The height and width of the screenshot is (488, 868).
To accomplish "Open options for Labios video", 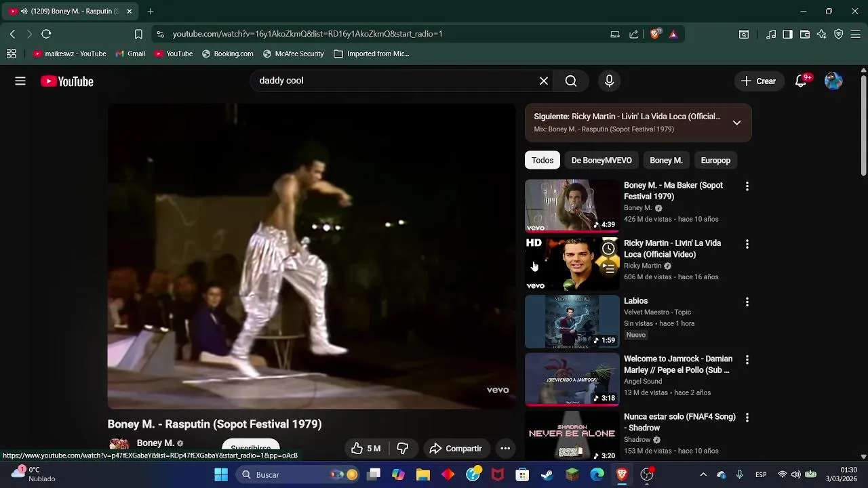I will click(747, 302).
